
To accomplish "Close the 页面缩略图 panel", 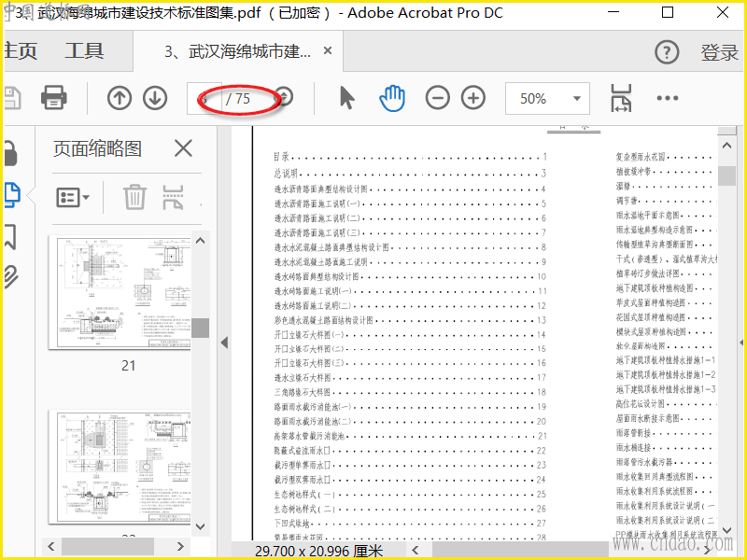I will tap(183, 148).
